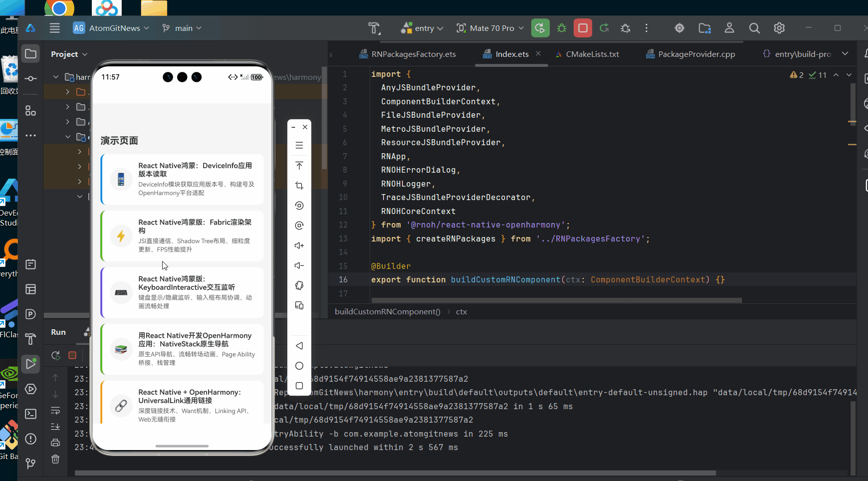Click the buildCustomRNComponent() breadcrumb

pyautogui.click(x=388, y=311)
